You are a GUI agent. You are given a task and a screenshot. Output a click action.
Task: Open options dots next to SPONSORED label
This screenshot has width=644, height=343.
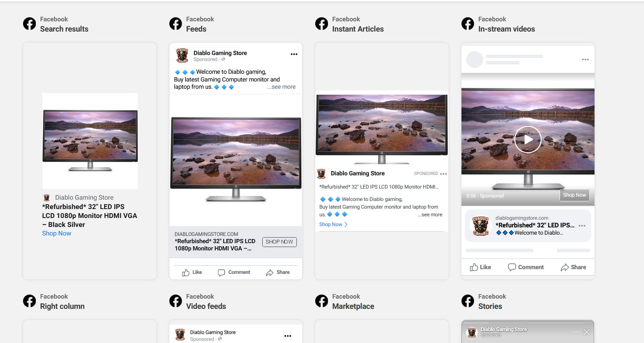coord(444,174)
